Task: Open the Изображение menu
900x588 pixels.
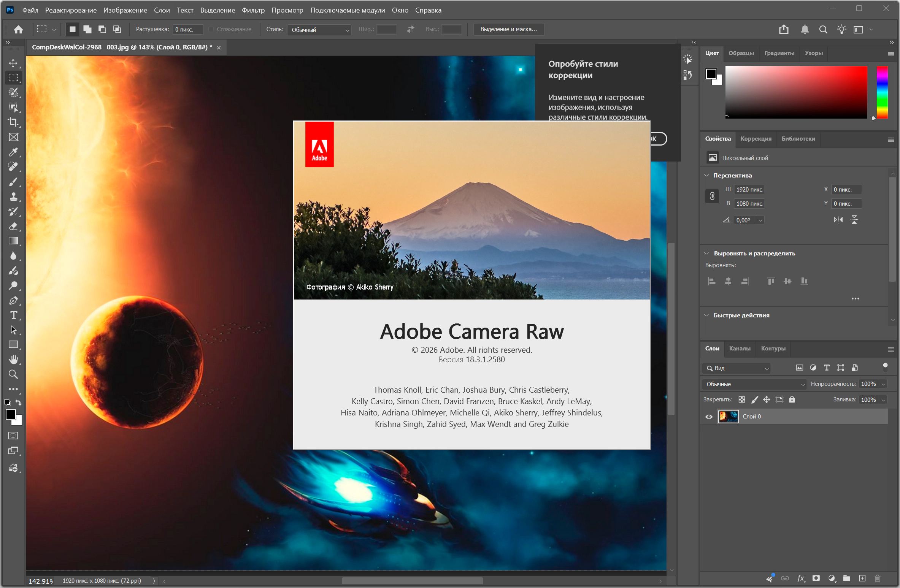Action: (x=125, y=10)
